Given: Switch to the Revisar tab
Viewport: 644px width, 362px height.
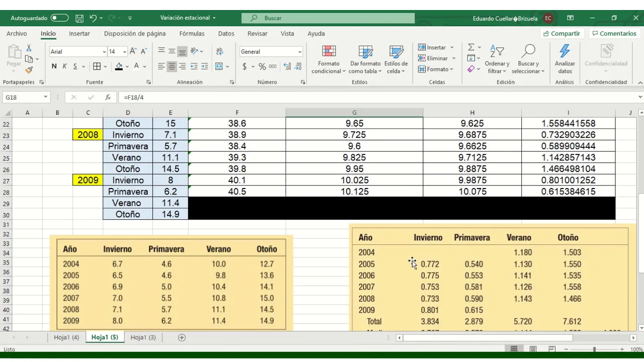Looking at the screenshot, I should (x=258, y=34).
